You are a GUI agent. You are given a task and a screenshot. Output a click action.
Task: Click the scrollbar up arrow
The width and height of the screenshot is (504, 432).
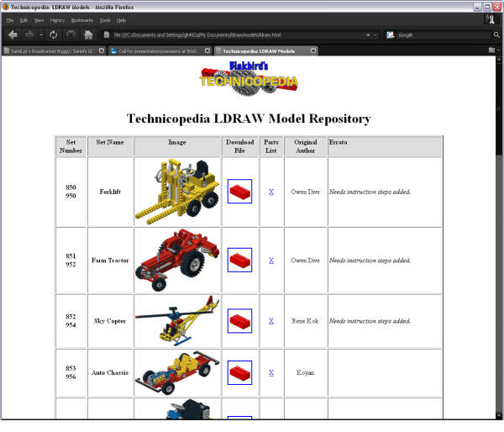click(499, 59)
